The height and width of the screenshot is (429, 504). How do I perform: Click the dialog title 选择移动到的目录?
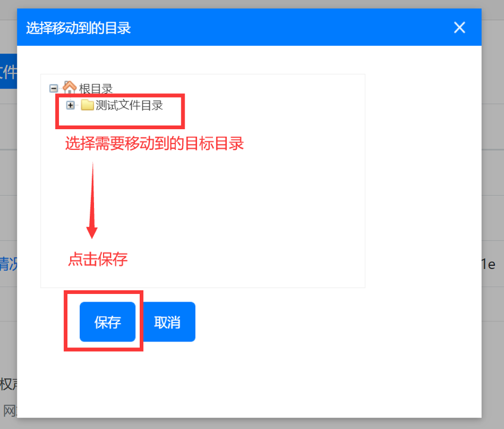[x=78, y=28]
